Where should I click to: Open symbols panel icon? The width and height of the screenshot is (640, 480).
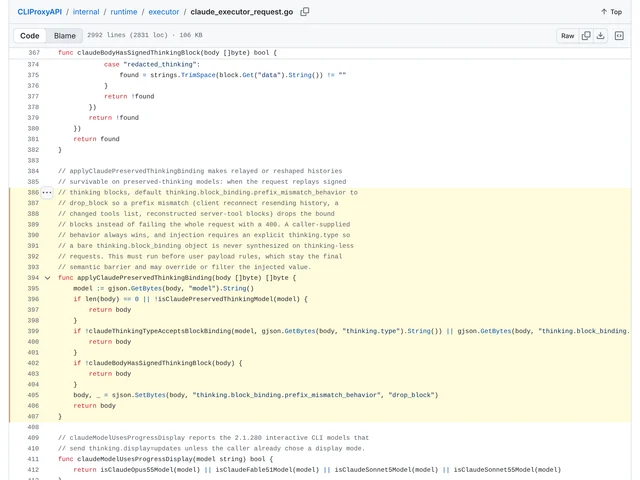click(x=619, y=36)
